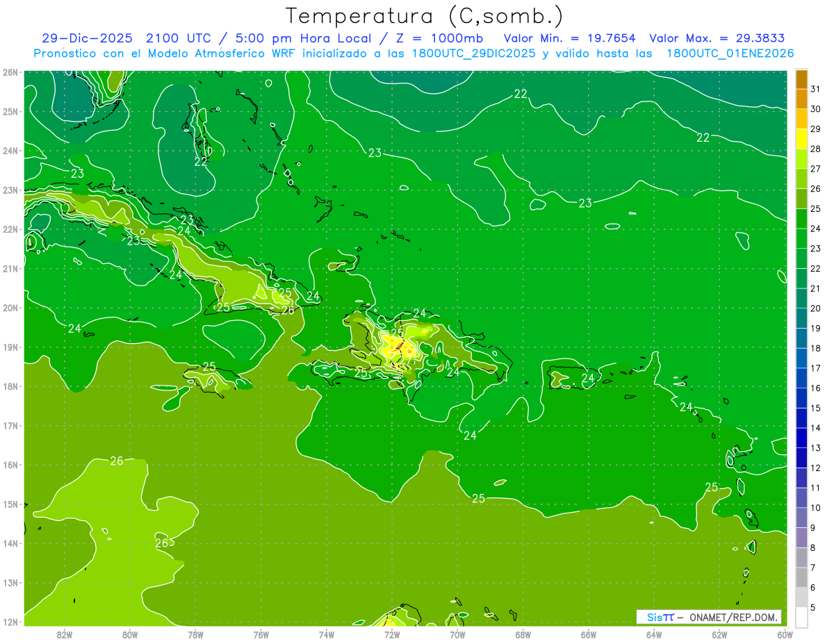Click the '19N' latitude label
Screen dimensions: 834x644
10,347
